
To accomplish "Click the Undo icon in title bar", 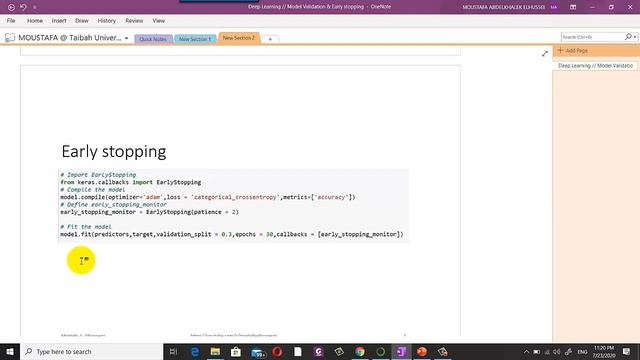I will (x=23, y=7).
